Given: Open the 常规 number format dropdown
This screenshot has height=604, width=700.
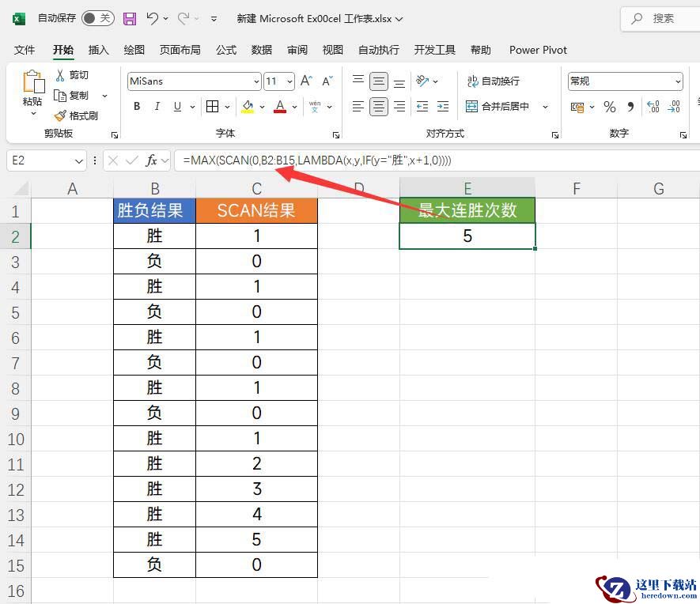Looking at the screenshot, I should (x=678, y=81).
